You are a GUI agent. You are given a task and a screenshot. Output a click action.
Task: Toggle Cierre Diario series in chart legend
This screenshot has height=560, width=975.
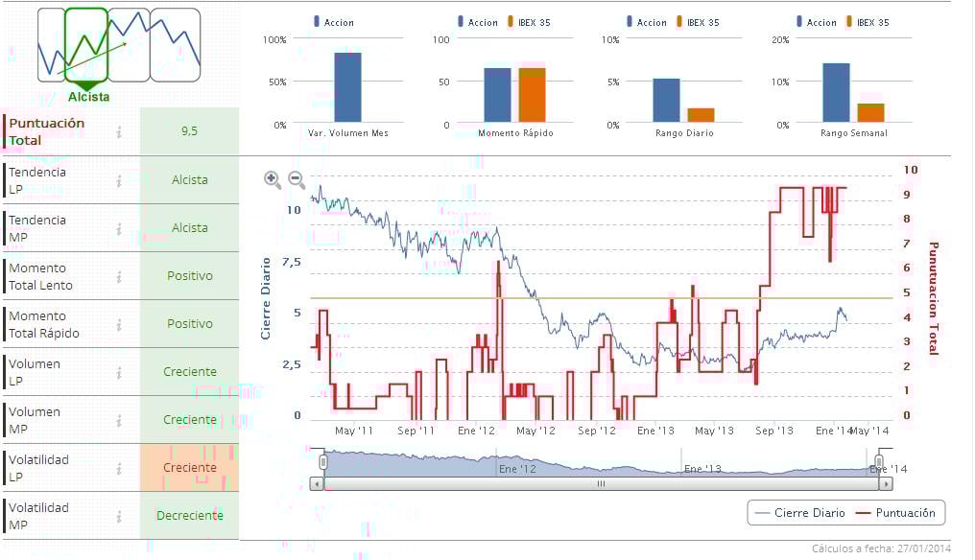[799, 513]
